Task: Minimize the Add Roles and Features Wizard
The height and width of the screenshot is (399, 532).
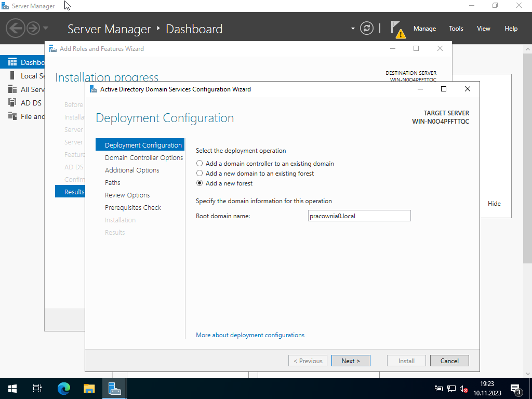Action: point(393,48)
